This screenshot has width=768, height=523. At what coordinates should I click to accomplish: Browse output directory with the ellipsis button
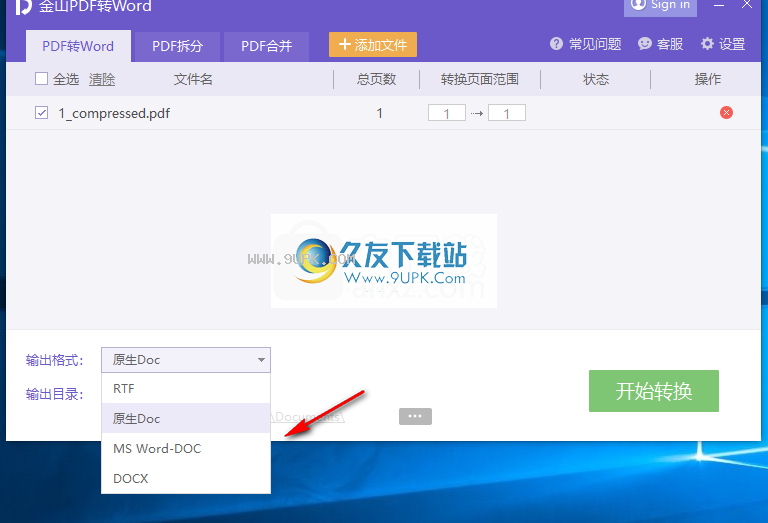pos(415,416)
